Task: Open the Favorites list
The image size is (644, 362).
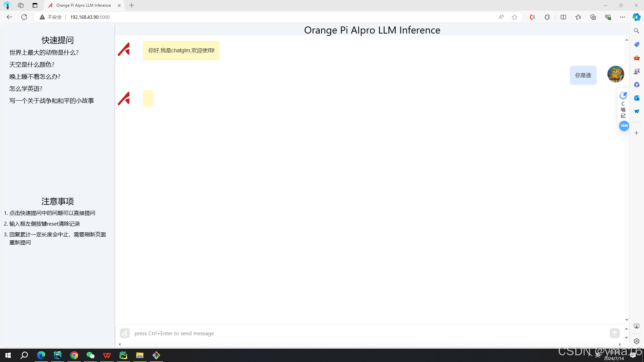Action: coord(578,17)
